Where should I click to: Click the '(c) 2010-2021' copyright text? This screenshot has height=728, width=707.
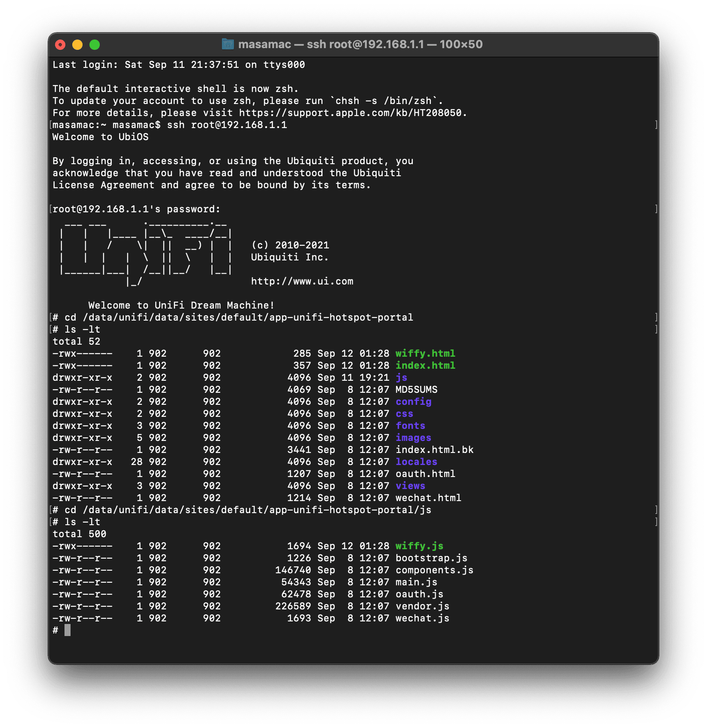point(290,245)
